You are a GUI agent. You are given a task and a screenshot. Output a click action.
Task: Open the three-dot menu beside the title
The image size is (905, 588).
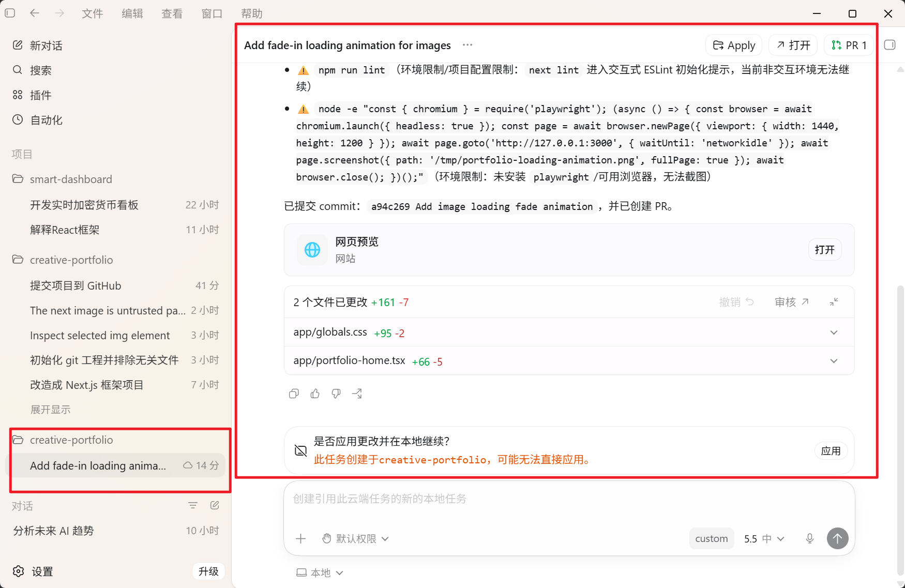point(467,45)
